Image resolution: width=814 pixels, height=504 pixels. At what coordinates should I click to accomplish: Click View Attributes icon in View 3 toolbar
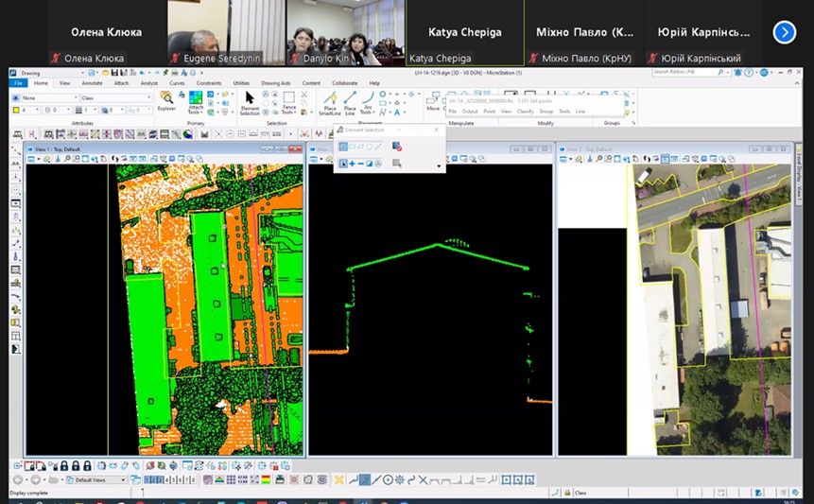[563, 159]
